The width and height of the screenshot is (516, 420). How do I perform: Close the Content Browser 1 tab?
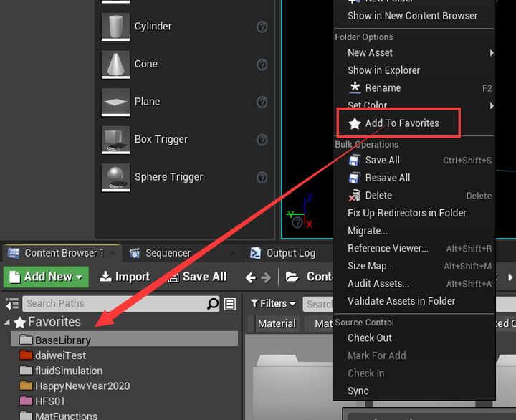tap(113, 254)
